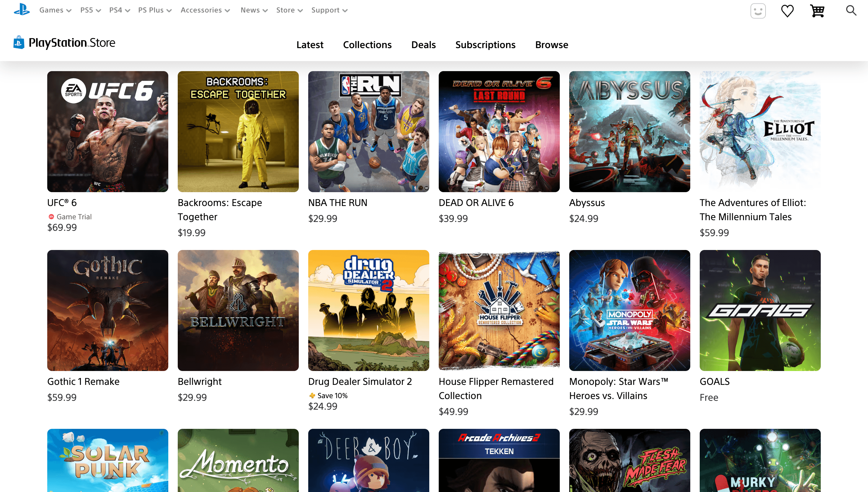
Task: Expand the PS5 dropdown menu
Action: (91, 10)
